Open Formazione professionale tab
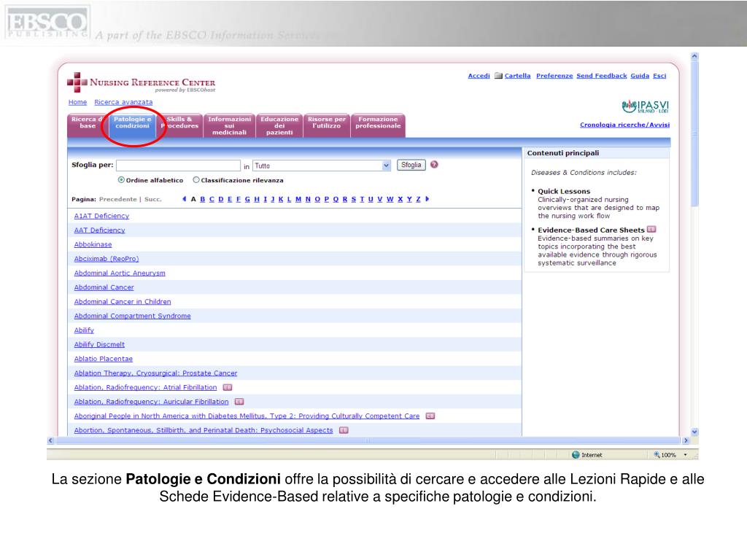This screenshot has width=747, height=560. click(x=379, y=125)
